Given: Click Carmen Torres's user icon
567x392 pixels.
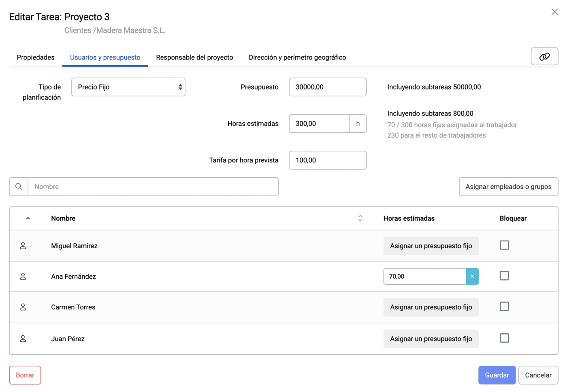Looking at the screenshot, I should tap(23, 307).
